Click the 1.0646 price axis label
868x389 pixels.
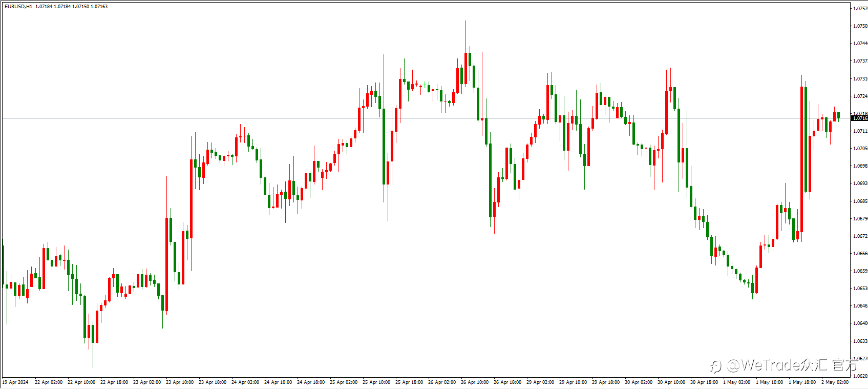(861, 306)
